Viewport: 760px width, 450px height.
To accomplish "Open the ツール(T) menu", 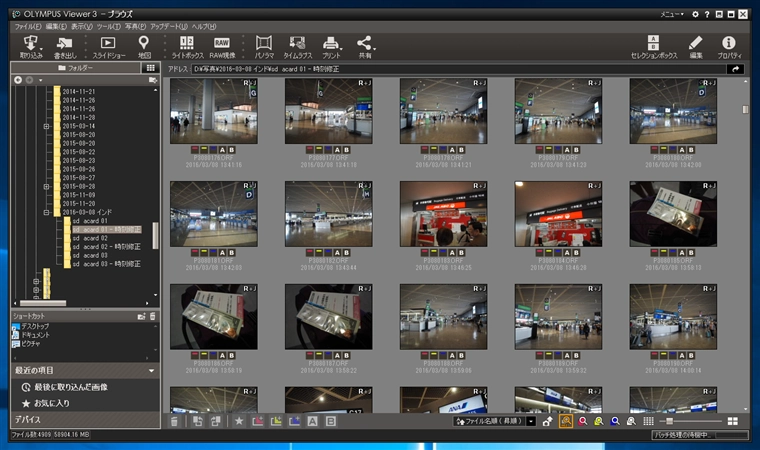I will (x=109, y=26).
